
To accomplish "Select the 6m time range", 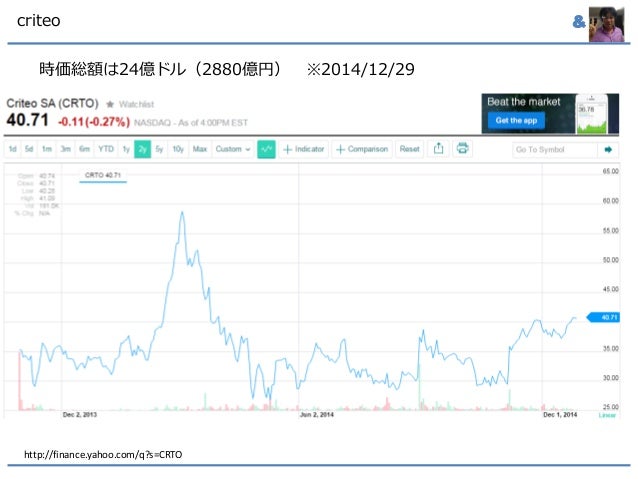I will (x=84, y=149).
